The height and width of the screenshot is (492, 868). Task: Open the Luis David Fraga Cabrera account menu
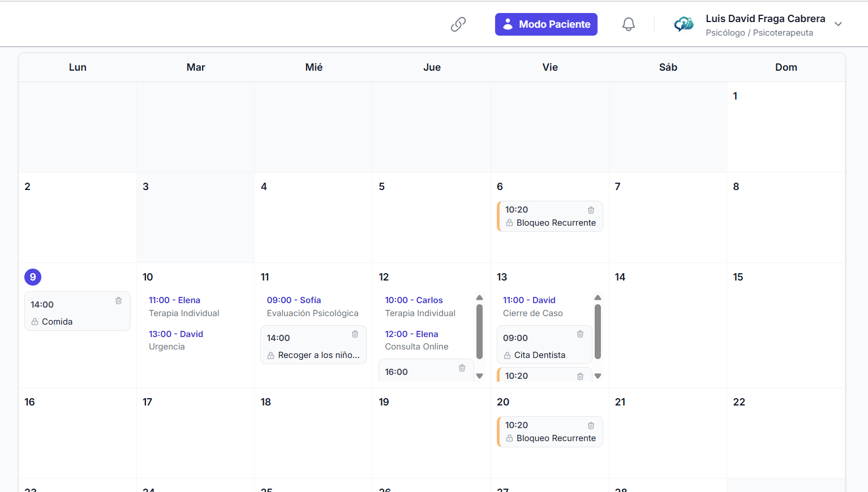click(766, 19)
